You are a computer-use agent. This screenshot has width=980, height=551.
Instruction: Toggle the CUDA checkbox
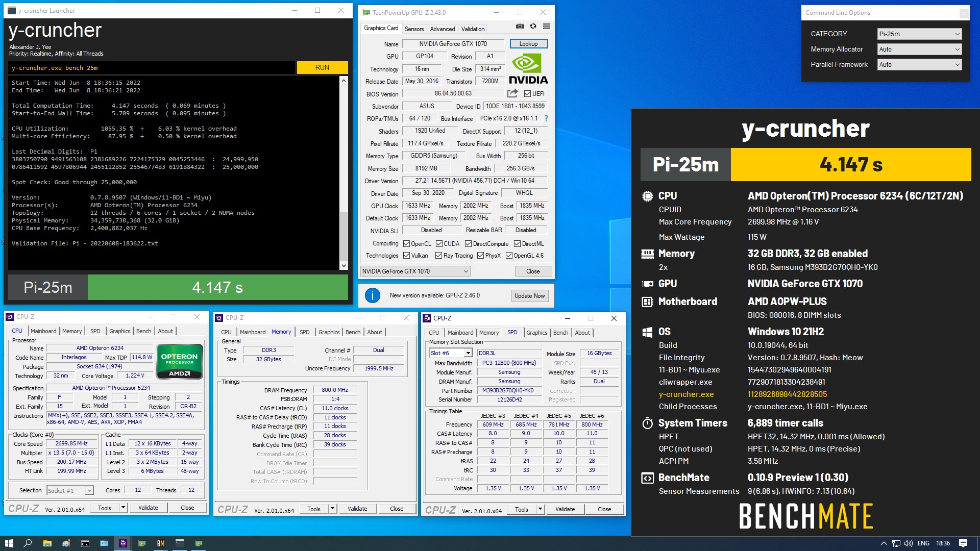pyautogui.click(x=439, y=244)
